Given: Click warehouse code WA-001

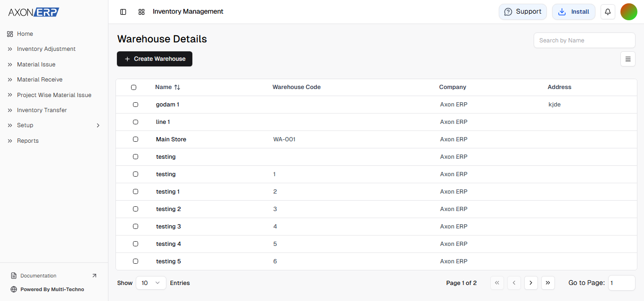Looking at the screenshot, I should coord(284,139).
